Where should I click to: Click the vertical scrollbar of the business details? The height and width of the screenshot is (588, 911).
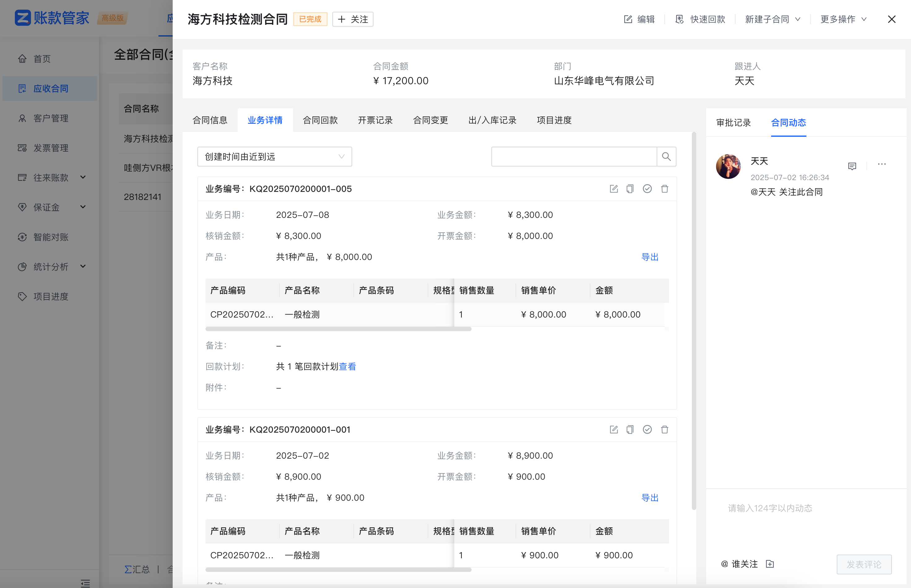[694, 321]
